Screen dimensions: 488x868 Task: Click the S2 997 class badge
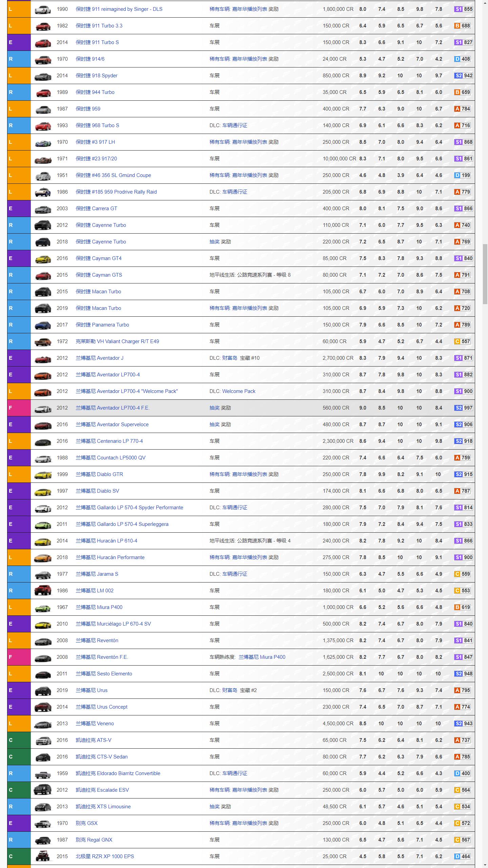point(463,408)
